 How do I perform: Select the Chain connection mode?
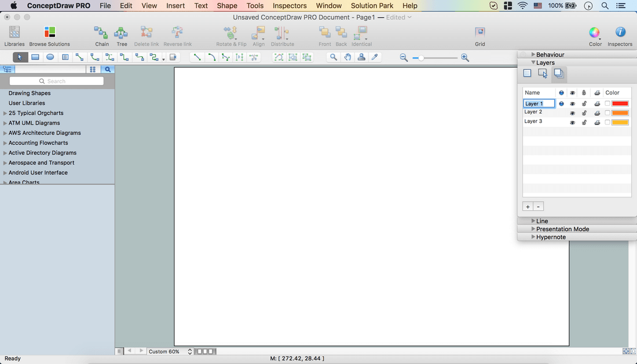[x=101, y=35]
